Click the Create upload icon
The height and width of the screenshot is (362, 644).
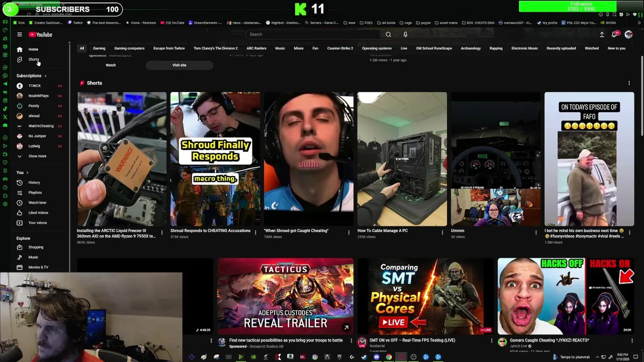click(x=602, y=34)
